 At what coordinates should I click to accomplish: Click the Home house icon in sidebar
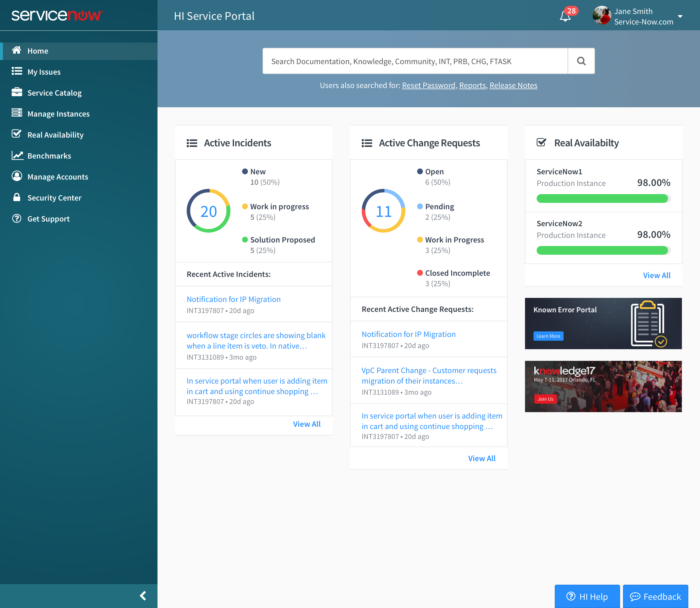click(17, 50)
